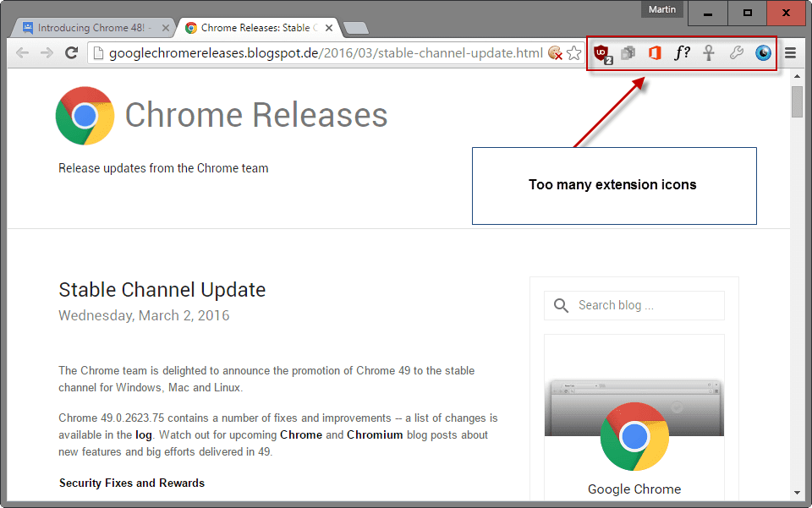Select the Chrome Releases: Stable tab
812x508 pixels.
click(254, 27)
